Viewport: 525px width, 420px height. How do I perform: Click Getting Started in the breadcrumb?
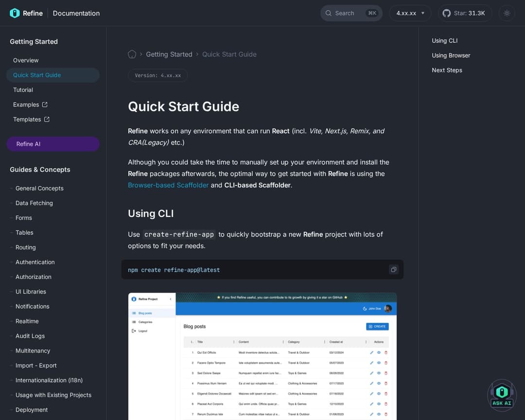(169, 54)
